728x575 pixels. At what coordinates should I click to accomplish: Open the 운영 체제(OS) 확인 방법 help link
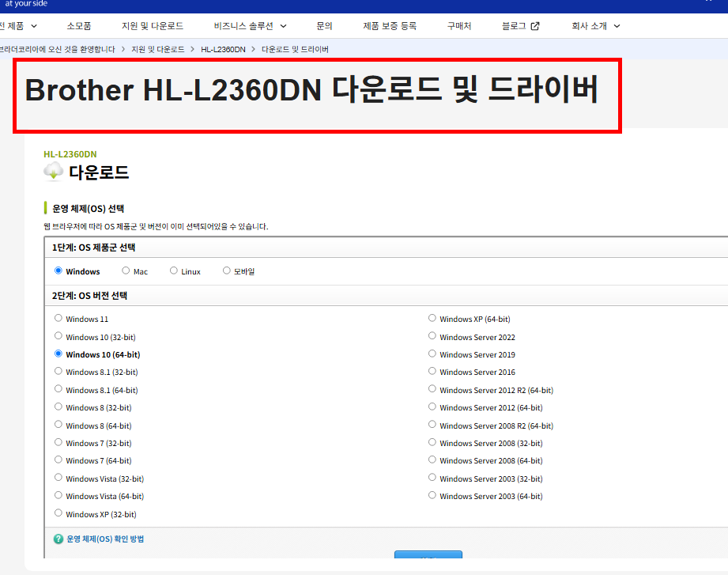click(105, 539)
